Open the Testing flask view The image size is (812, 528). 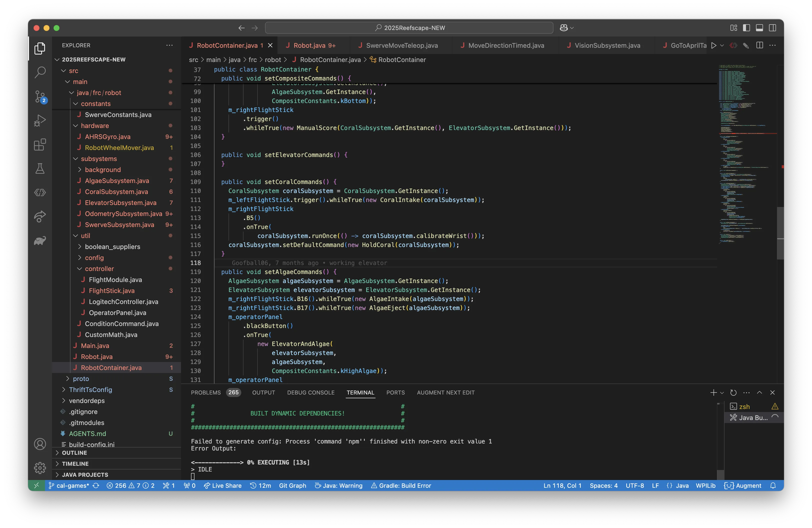click(40, 168)
